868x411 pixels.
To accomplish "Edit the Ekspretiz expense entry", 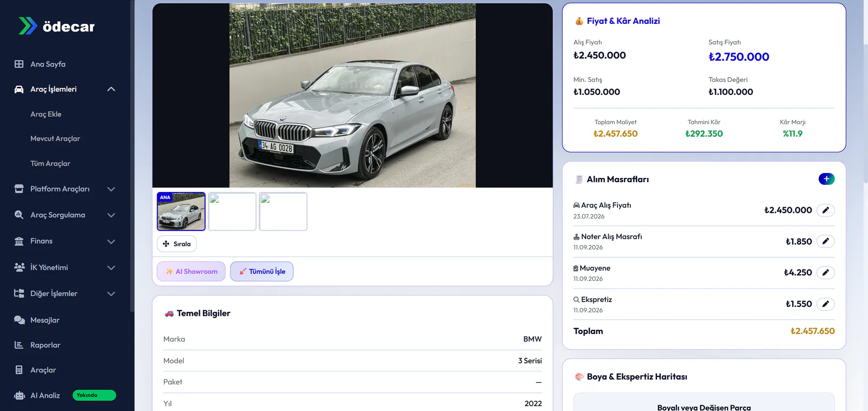I will (825, 304).
